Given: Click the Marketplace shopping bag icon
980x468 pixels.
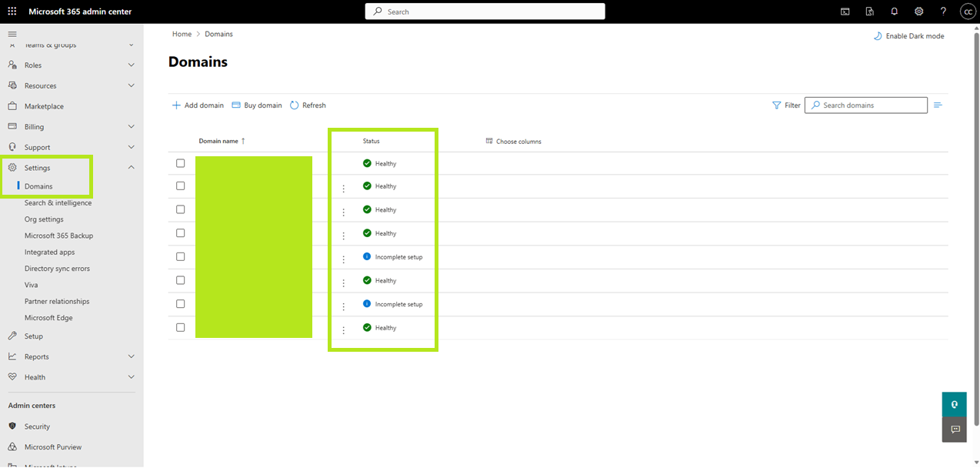Looking at the screenshot, I should [x=12, y=106].
